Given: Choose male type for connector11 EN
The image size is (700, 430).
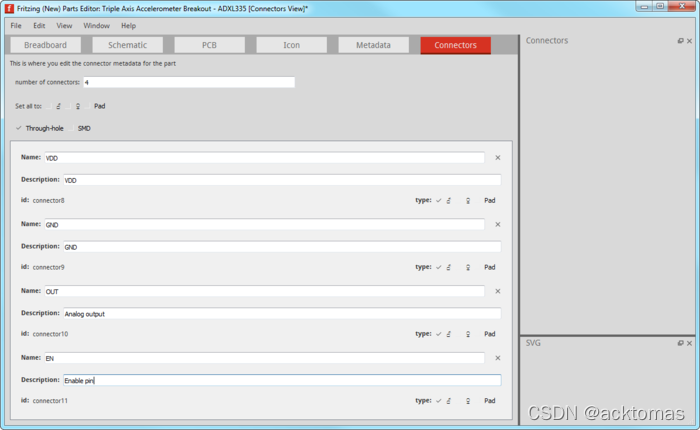Looking at the screenshot, I should [x=444, y=401].
